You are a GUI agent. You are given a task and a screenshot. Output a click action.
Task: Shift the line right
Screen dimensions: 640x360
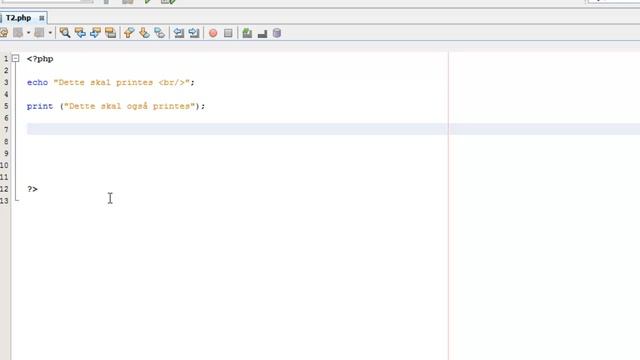[x=193, y=33]
